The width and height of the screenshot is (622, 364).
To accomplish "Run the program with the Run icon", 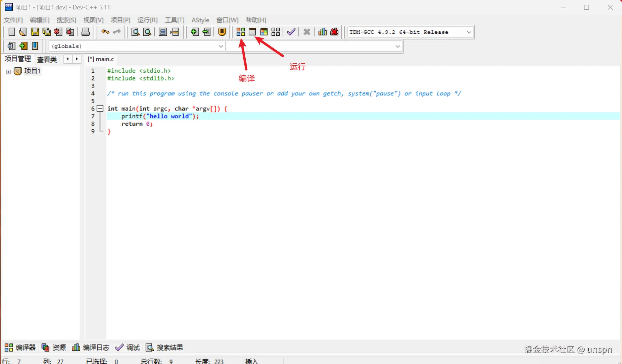I will [x=252, y=32].
